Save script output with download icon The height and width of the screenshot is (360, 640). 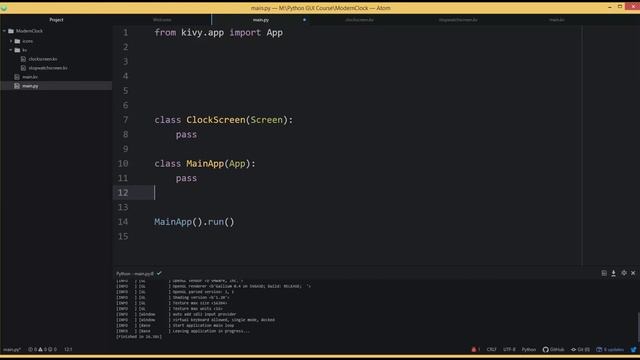[613, 273]
